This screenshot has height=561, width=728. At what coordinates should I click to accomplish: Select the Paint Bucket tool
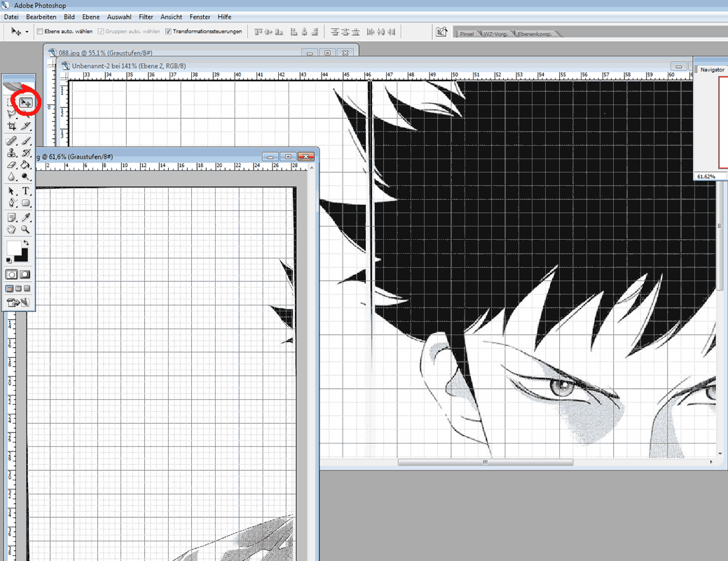coord(26,165)
